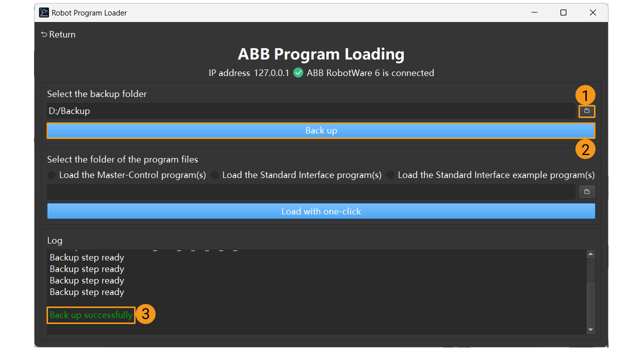Click the Back up button
Screen dimensions: 638x364
(321, 130)
